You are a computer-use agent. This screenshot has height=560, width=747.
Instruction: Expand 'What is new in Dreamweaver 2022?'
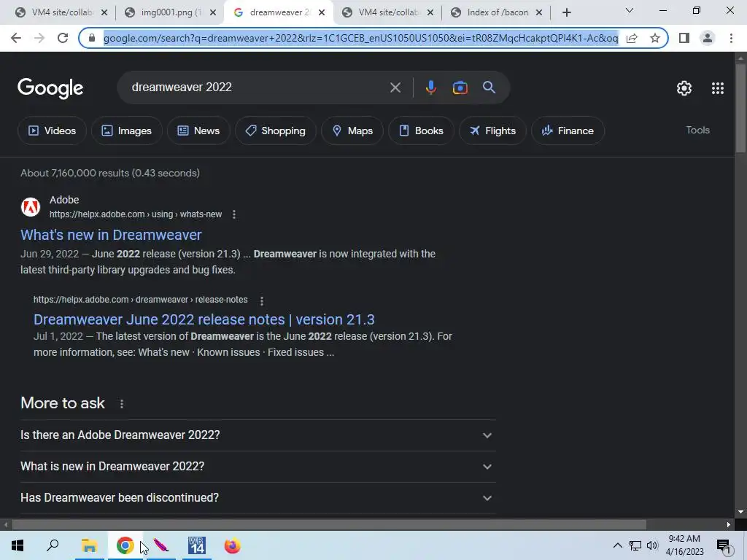[x=258, y=467]
